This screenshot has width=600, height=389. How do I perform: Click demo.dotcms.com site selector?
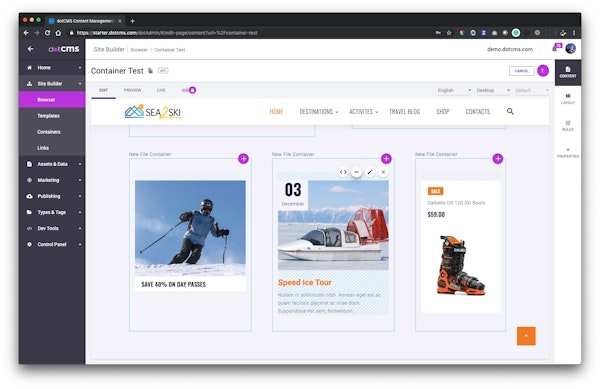510,49
